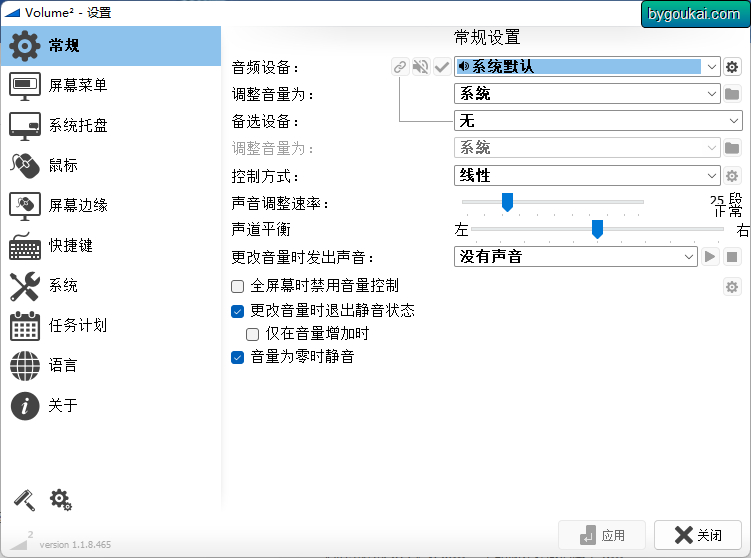This screenshot has height=558, width=751.
Task: Click gear icon beside 全屏幕时禁用音量控制
Action: click(x=732, y=287)
